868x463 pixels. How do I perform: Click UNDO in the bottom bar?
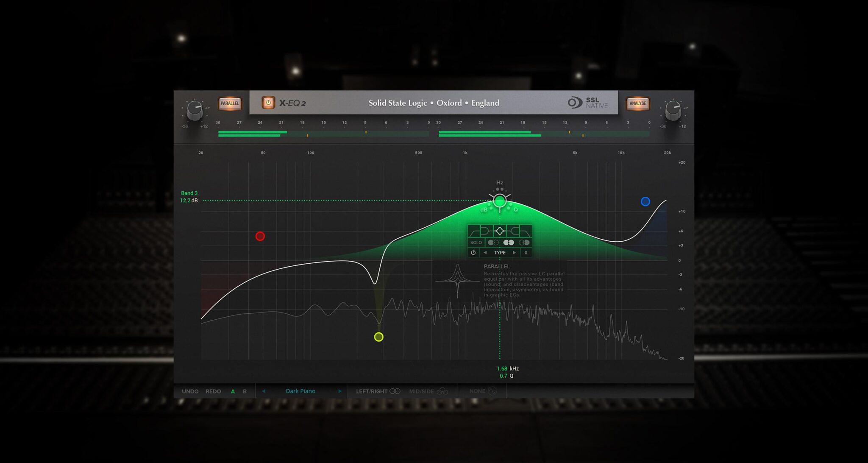click(190, 391)
